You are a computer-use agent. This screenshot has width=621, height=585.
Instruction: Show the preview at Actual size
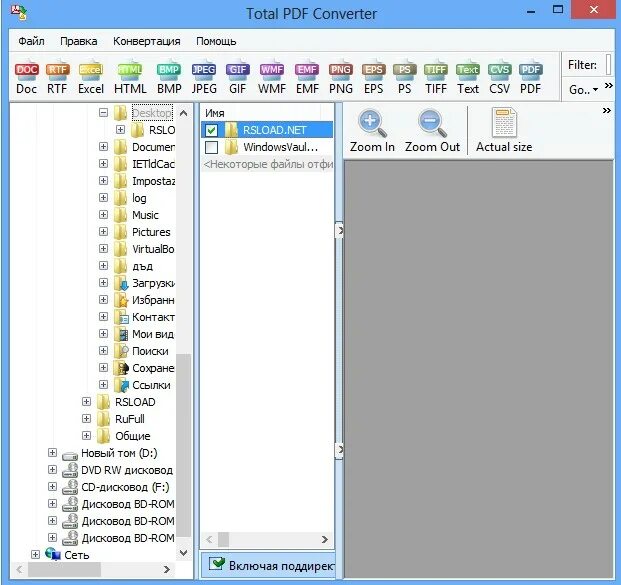click(x=504, y=130)
